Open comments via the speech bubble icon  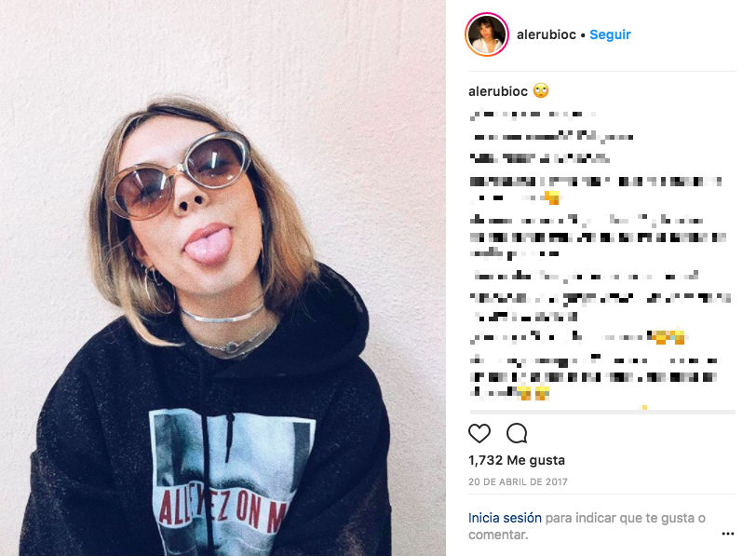(517, 433)
